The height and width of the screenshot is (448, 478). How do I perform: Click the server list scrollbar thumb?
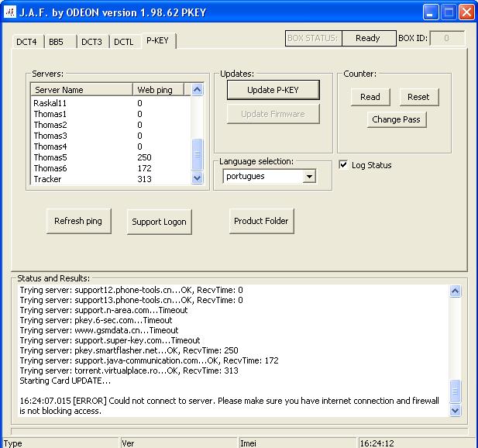pyautogui.click(x=198, y=154)
